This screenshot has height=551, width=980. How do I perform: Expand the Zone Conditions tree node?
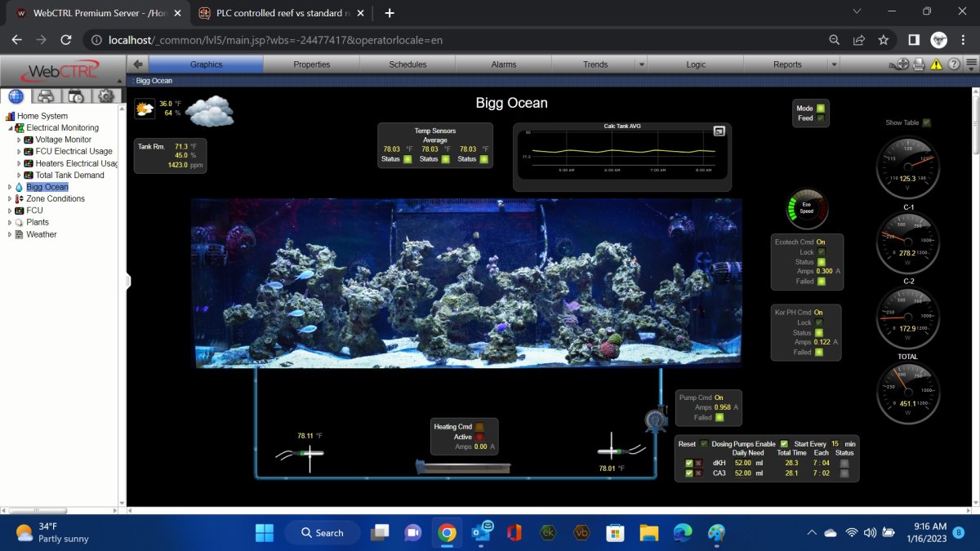pyautogui.click(x=10, y=198)
